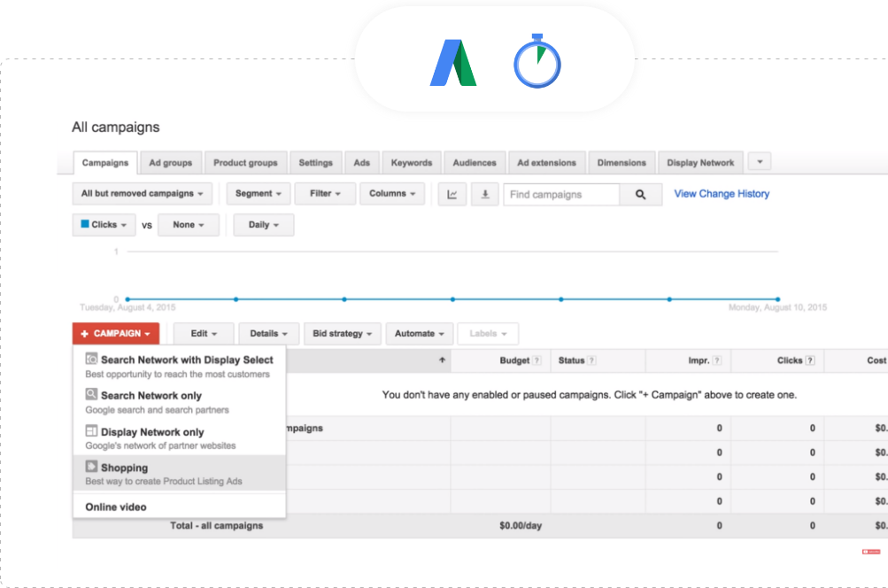
Task: Click the Search Network with Display Select icon
Action: click(x=91, y=359)
